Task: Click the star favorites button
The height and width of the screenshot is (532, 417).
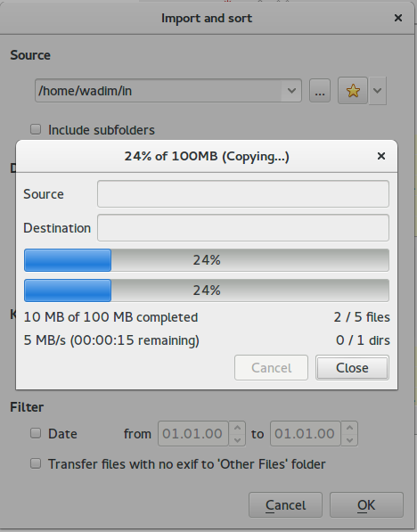Action: [353, 91]
